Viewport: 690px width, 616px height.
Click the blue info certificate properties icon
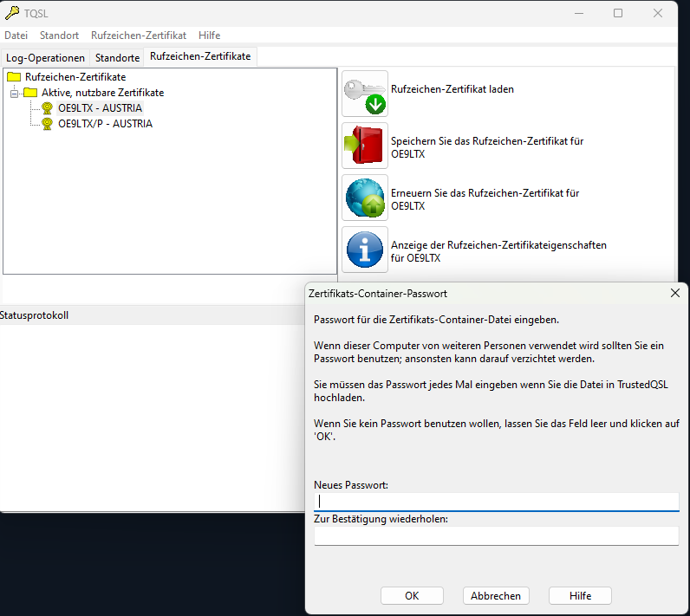pyautogui.click(x=365, y=250)
